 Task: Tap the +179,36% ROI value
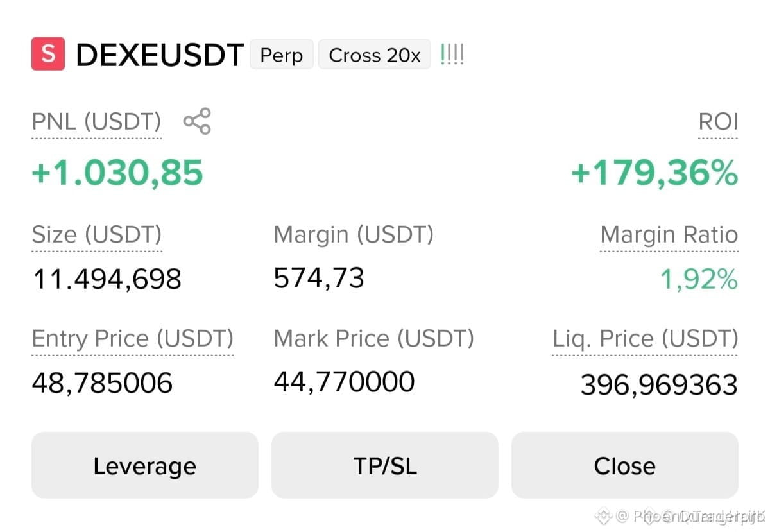point(654,173)
